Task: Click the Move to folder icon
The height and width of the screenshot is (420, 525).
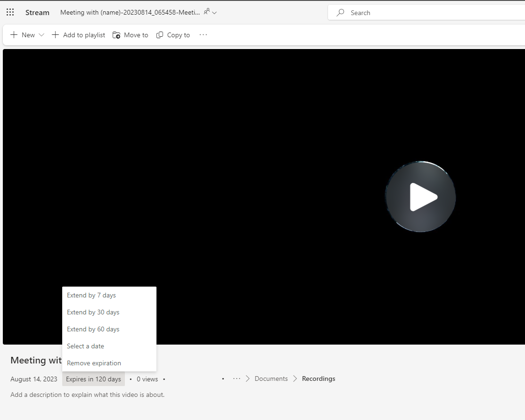Action: pyautogui.click(x=116, y=35)
